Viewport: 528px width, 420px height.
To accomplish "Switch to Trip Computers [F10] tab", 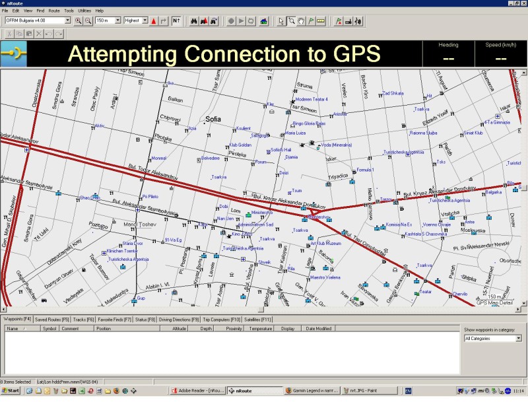I will 222,320.
